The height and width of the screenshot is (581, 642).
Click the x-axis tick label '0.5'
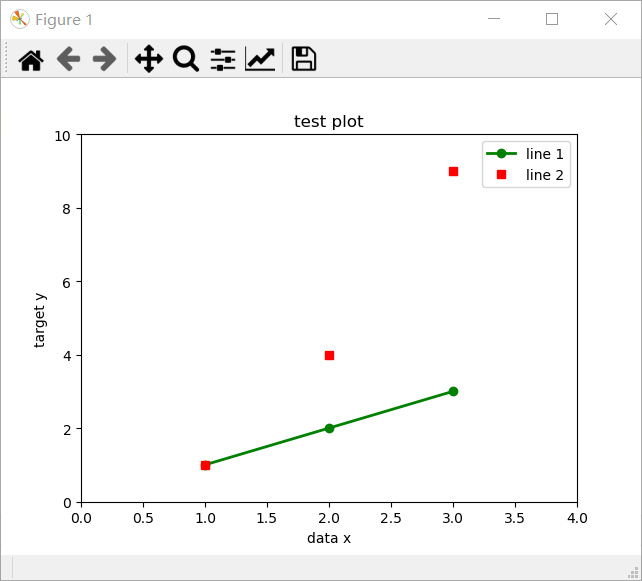[x=143, y=518]
